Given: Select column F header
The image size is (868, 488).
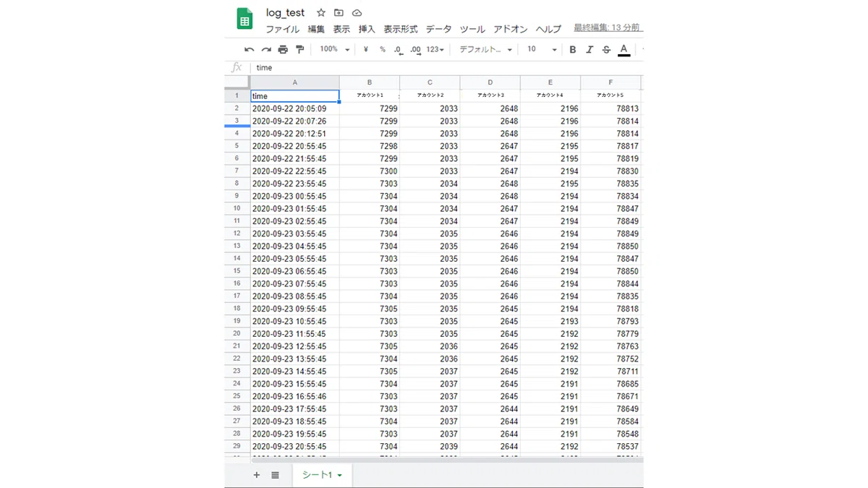Looking at the screenshot, I should click(610, 82).
